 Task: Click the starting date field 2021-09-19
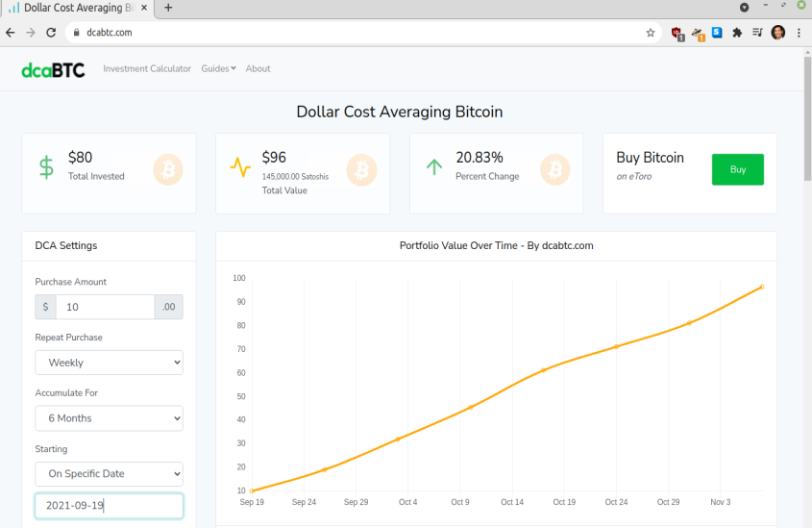(x=109, y=506)
